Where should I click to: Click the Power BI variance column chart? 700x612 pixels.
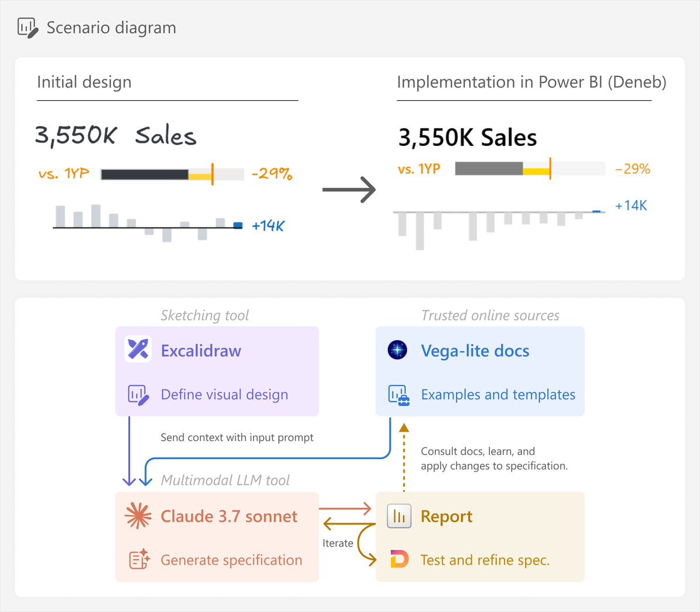(499, 230)
